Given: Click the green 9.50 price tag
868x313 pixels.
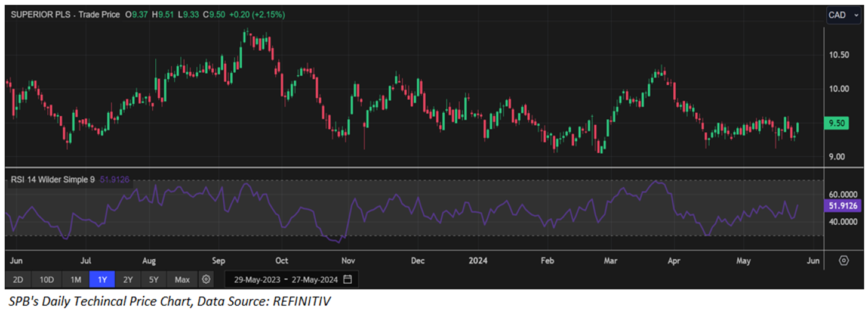Looking at the screenshot, I should (x=842, y=123).
